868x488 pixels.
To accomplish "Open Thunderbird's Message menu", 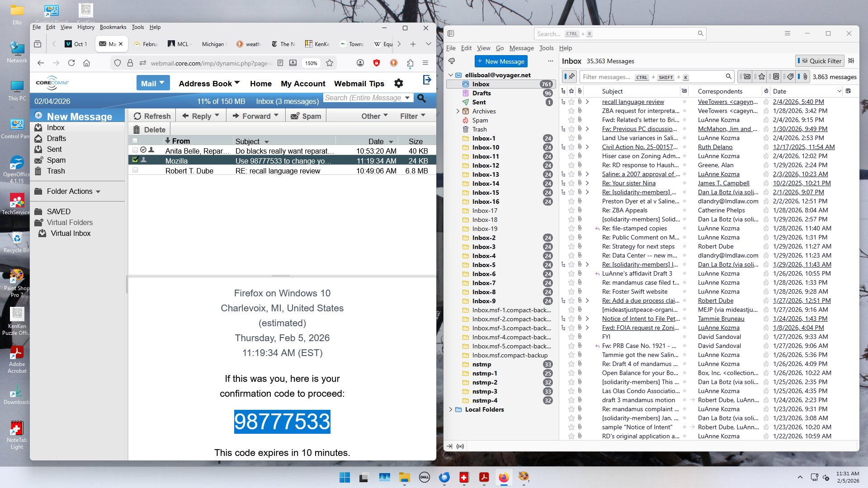I will 521,48.
